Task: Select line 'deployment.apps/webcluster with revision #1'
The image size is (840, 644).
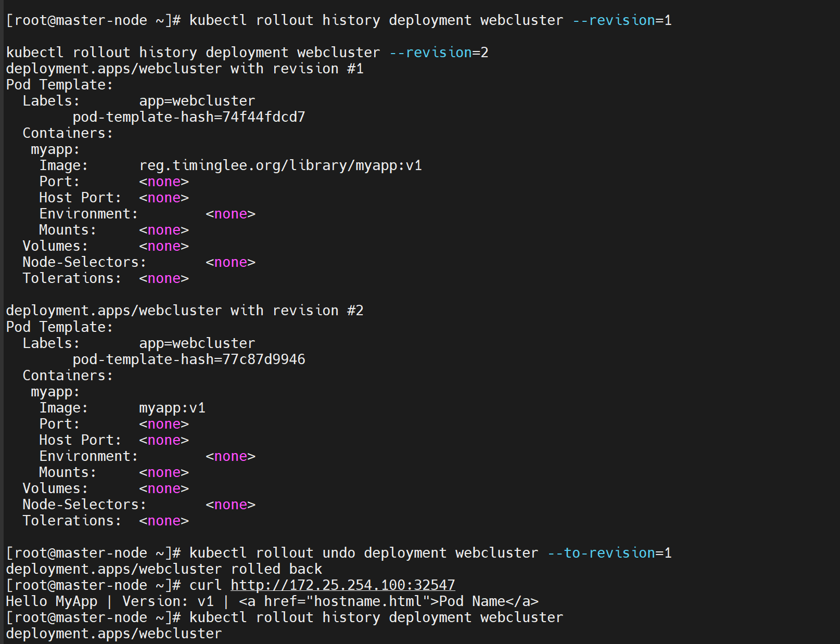Action: 185,69
